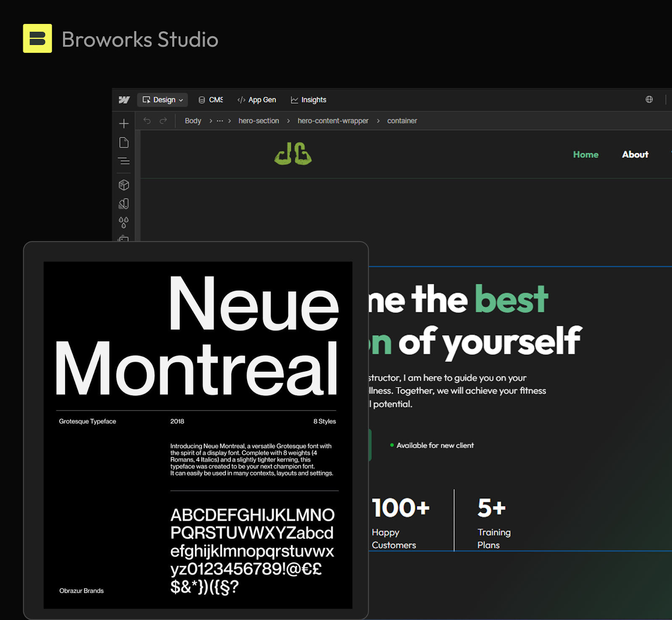Open the Variables panel
Viewport: 672px width, 620px height.
point(124,222)
